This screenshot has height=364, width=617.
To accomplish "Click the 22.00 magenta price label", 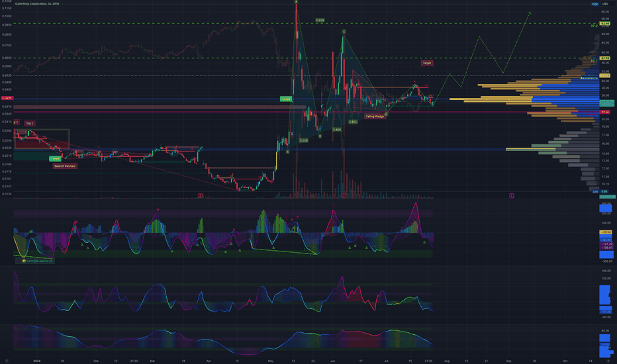I will (x=605, y=112).
